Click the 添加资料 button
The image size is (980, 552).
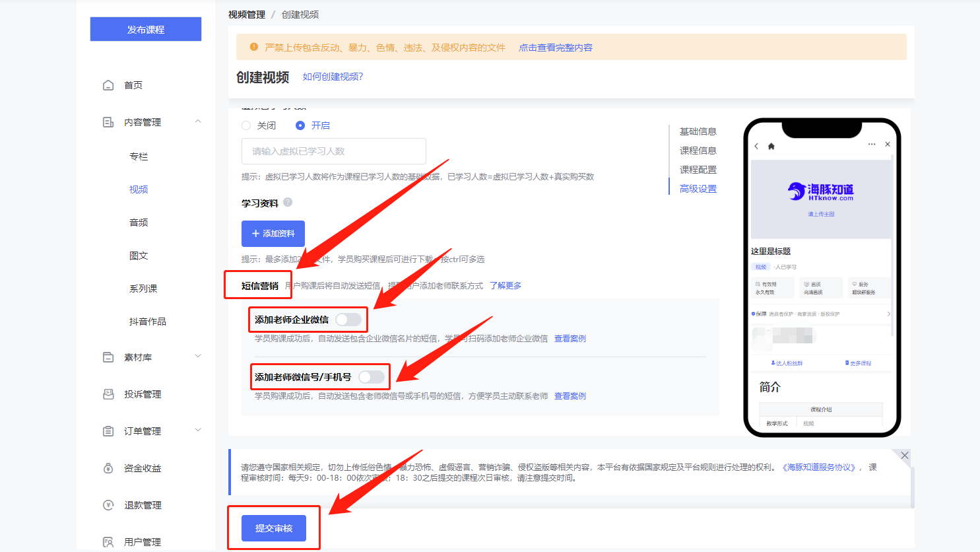[273, 234]
